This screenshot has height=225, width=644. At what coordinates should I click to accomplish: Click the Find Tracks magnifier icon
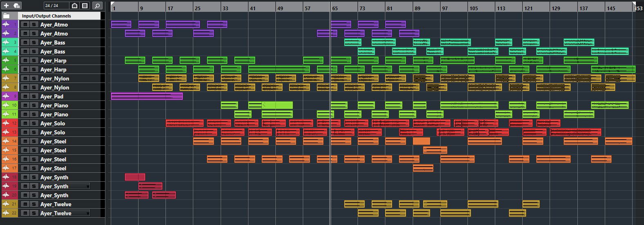click(97, 6)
